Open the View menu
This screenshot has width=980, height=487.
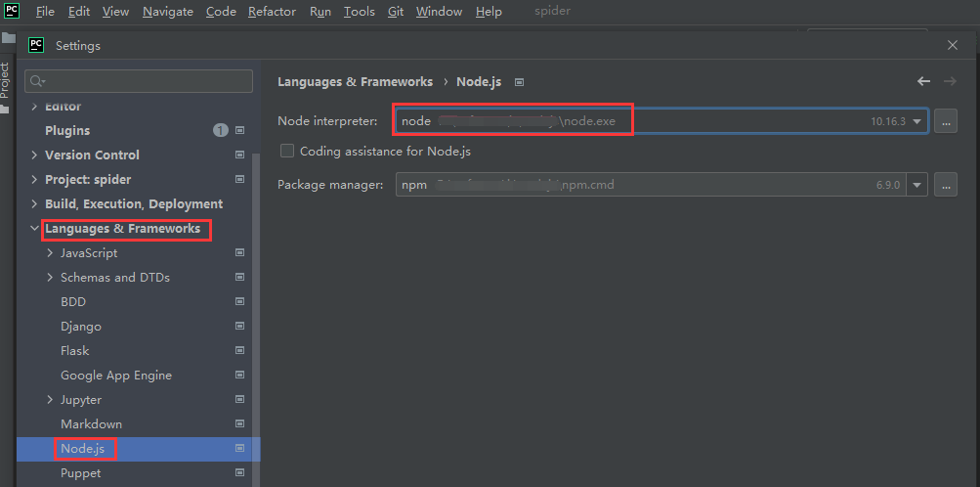(115, 12)
